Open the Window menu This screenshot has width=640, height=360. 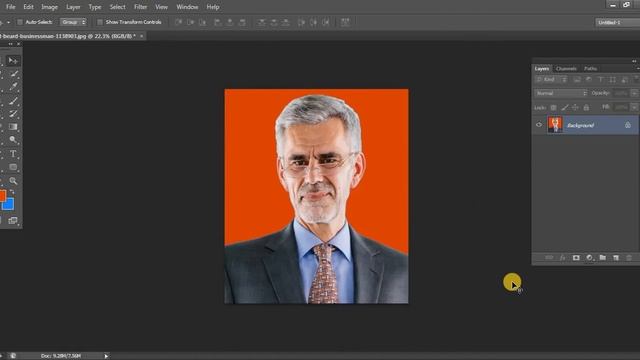point(187,7)
